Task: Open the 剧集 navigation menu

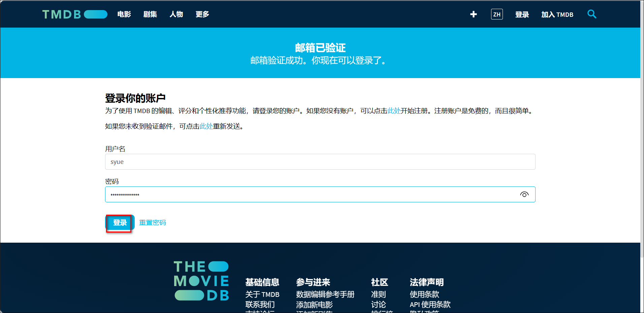Action: [x=150, y=14]
